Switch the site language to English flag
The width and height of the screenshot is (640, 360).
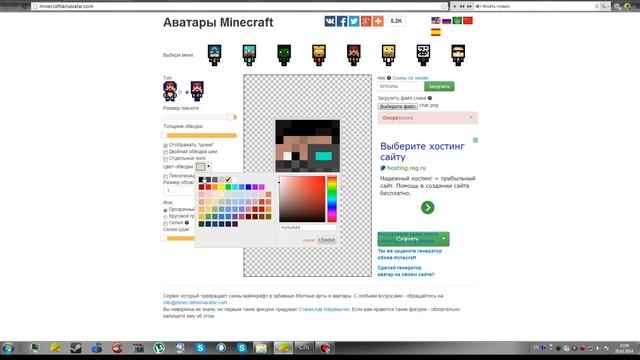tap(436, 20)
